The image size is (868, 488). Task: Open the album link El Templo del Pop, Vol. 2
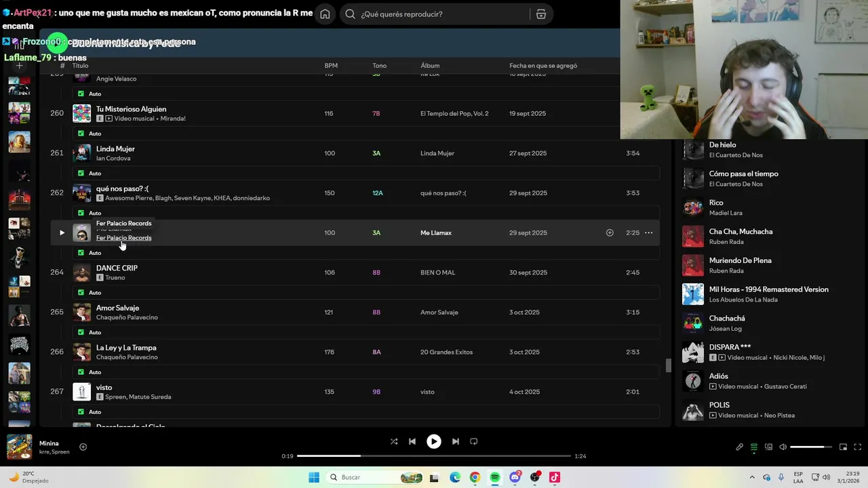454,114
